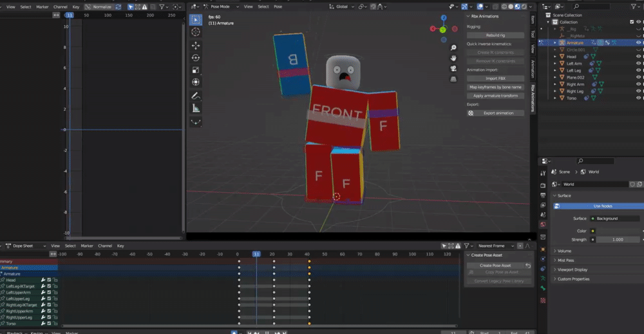Screen dimensions: 644x334
Task: Open the Pose Mode dropdown
Action: tap(222, 6)
